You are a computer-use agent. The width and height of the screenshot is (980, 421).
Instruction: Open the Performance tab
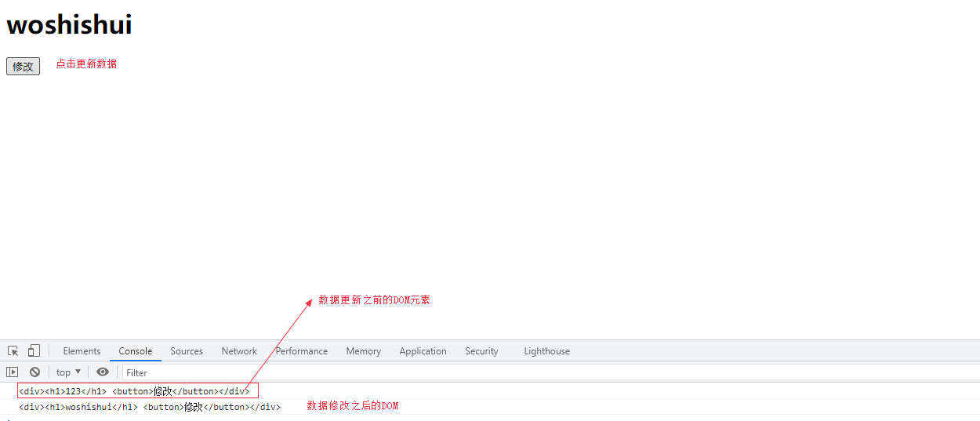tap(302, 351)
